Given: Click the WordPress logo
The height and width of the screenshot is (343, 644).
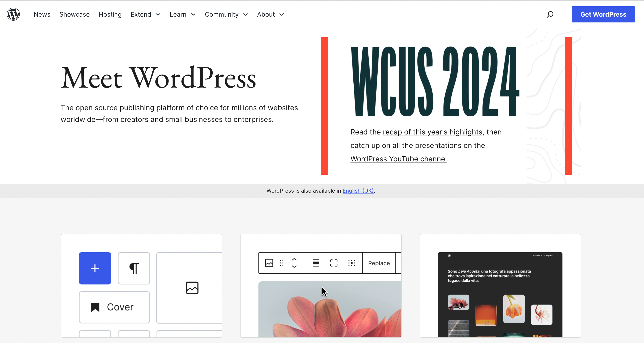Looking at the screenshot, I should [13, 14].
